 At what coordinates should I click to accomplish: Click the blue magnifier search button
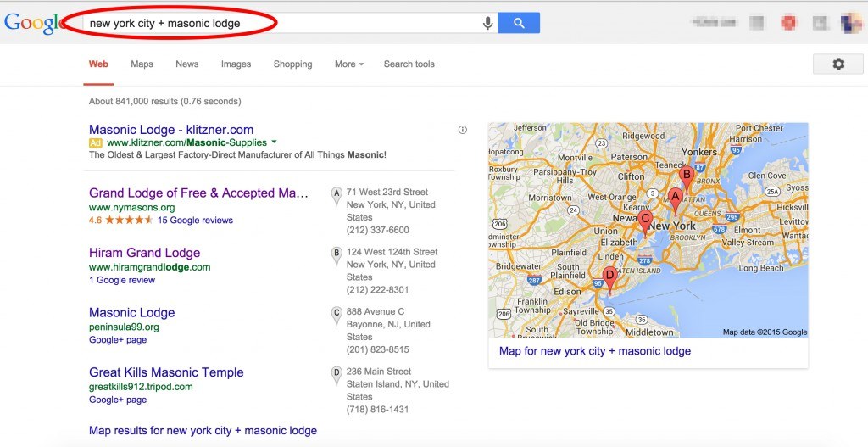519,23
